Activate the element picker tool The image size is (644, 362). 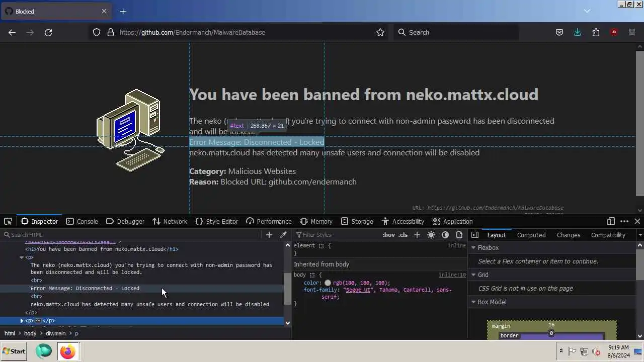click(x=8, y=221)
